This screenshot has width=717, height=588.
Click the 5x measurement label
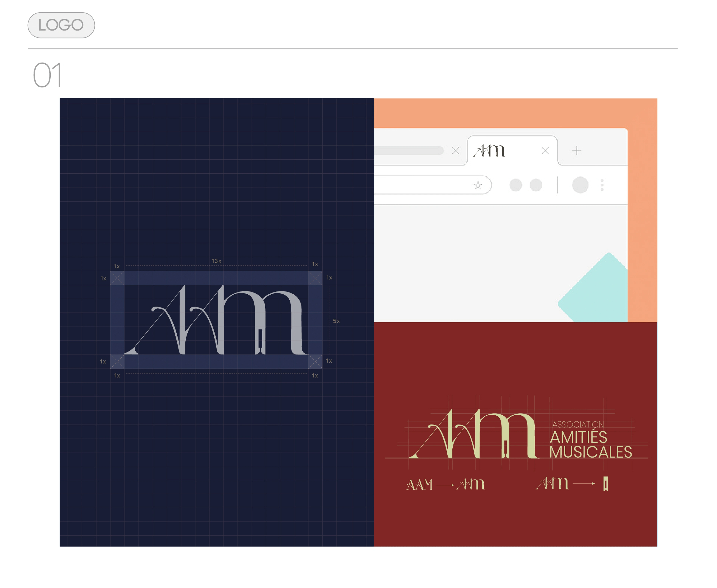(336, 321)
